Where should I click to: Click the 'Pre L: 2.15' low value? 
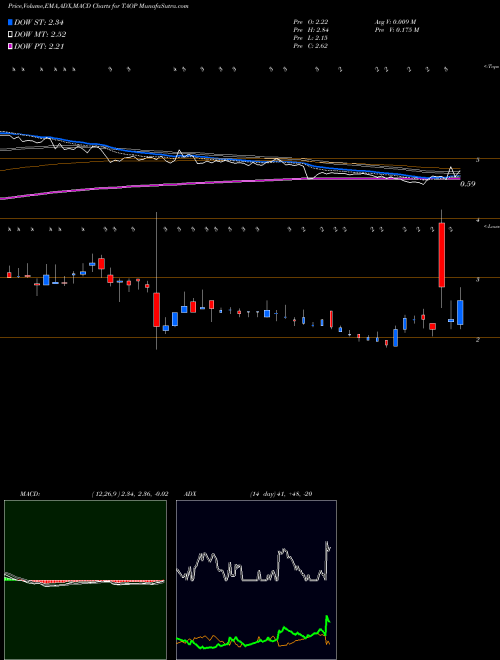tap(311, 38)
